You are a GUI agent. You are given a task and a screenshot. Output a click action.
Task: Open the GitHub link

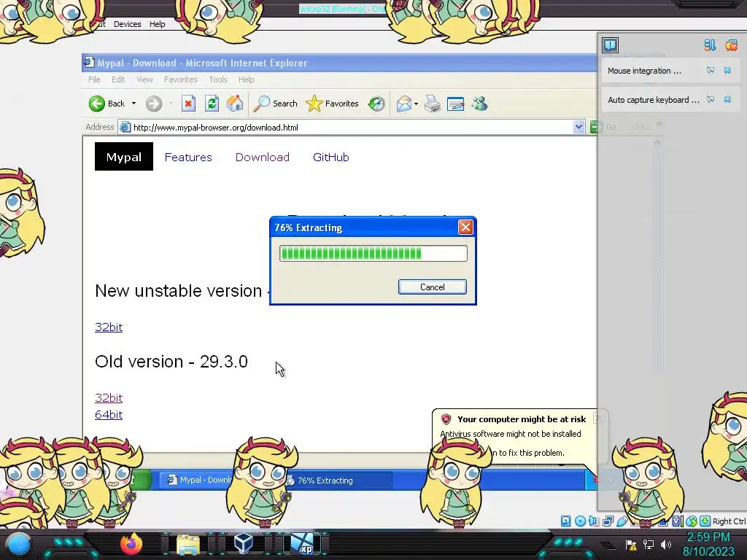coord(331,157)
